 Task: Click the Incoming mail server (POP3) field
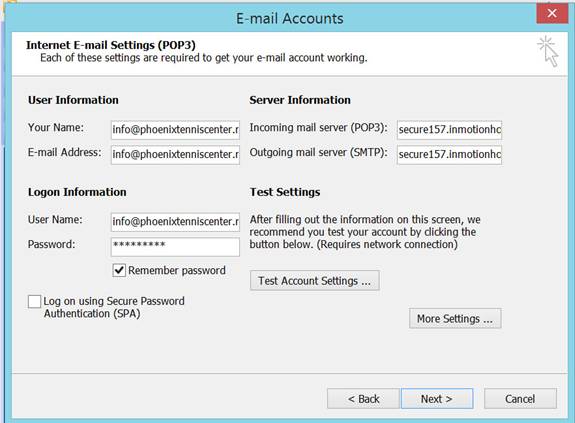click(x=449, y=130)
